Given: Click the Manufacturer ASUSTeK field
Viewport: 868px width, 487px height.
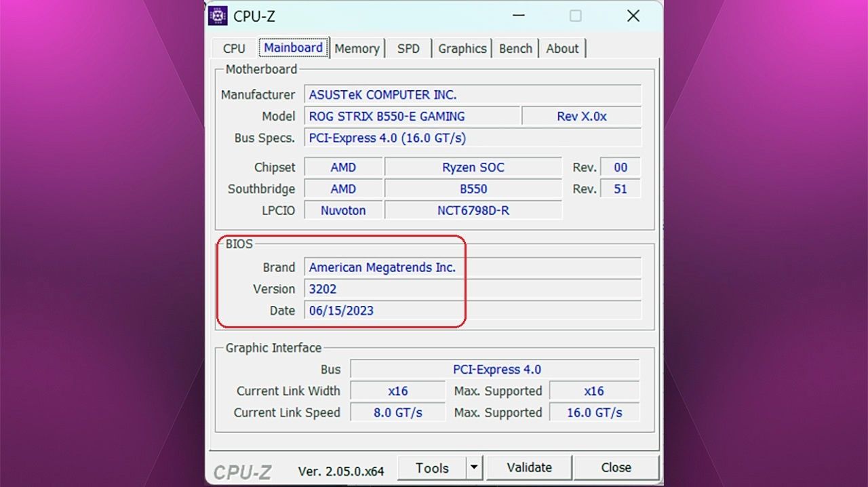Looking at the screenshot, I should tap(472, 94).
